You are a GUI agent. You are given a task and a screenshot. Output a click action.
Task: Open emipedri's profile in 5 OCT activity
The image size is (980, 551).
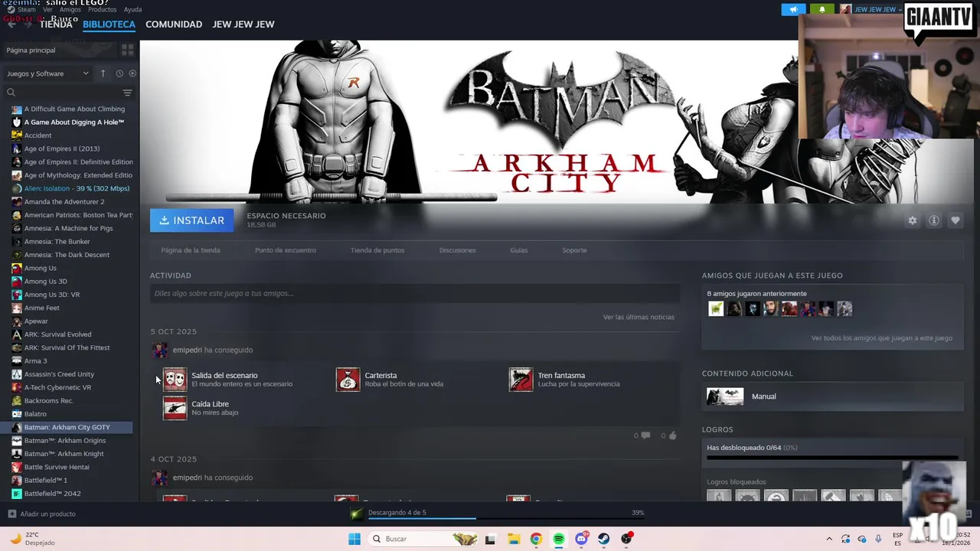click(x=188, y=350)
